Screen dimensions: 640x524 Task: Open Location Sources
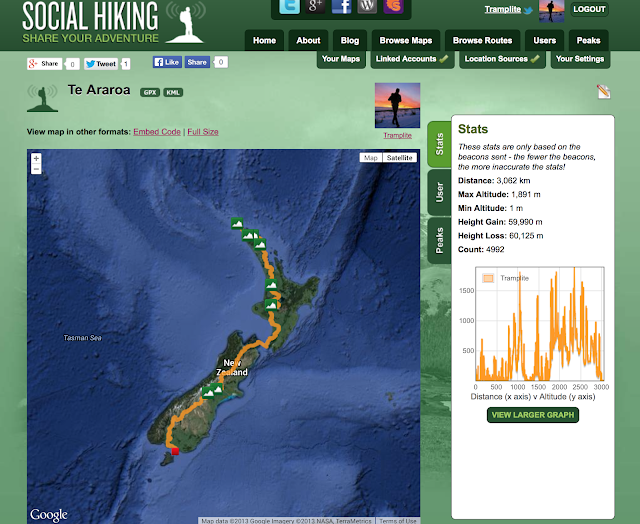pos(502,59)
